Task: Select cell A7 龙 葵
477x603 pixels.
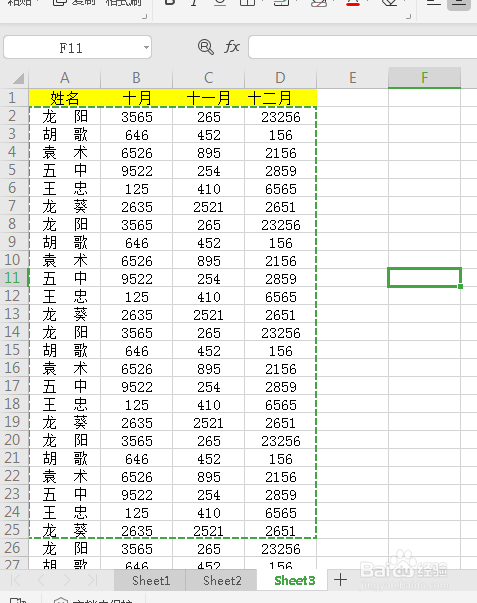Action: point(65,206)
